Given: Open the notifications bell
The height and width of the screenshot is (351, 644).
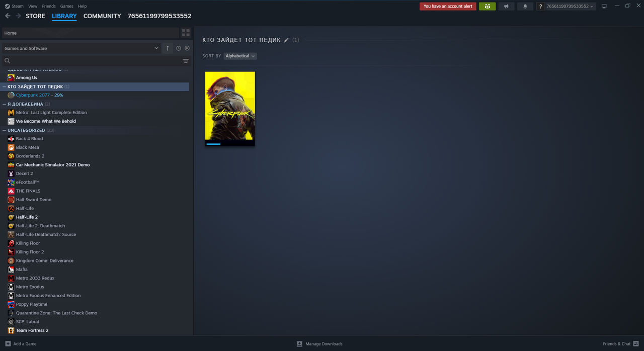Looking at the screenshot, I should coord(525,7).
